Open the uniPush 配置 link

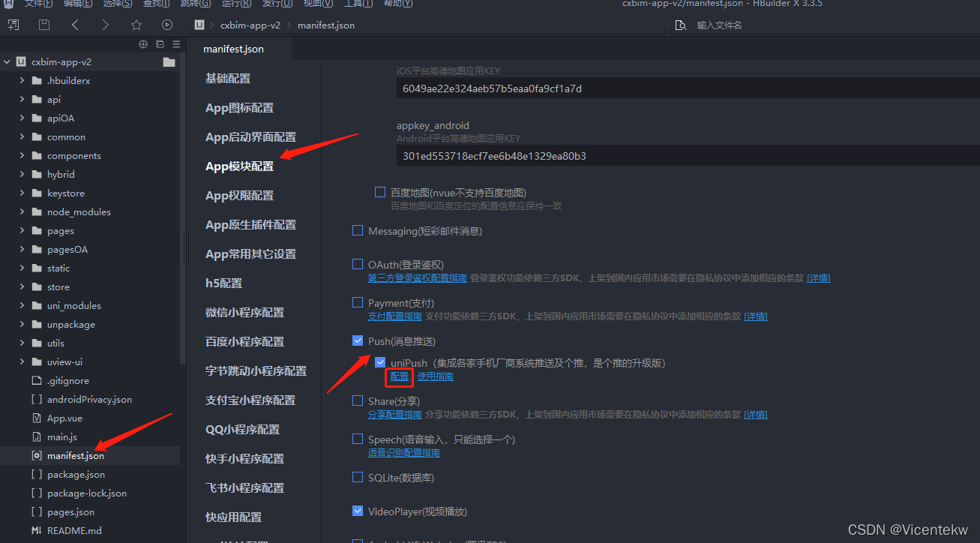400,376
